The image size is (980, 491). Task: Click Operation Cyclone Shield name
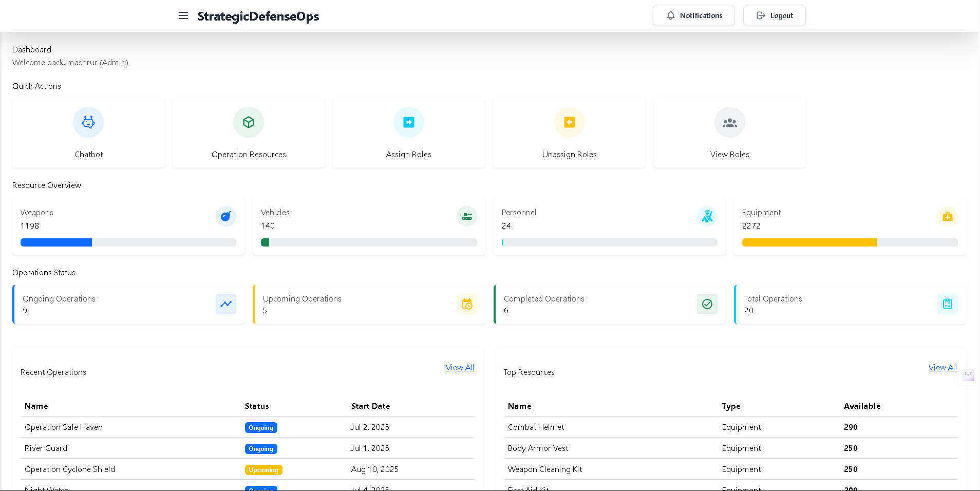point(70,469)
